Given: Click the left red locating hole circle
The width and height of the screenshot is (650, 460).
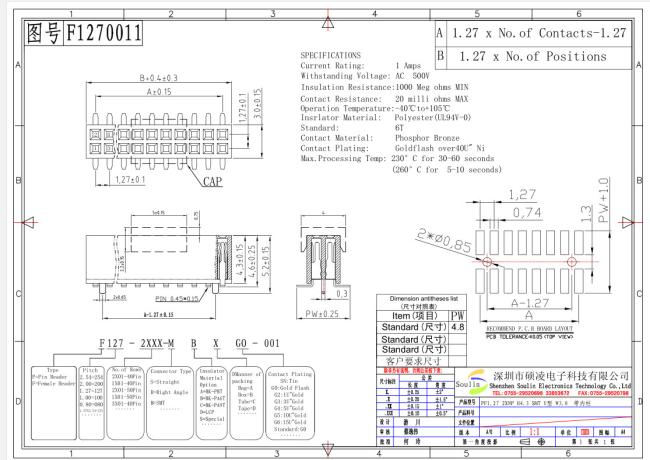Looking at the screenshot, I should coord(487,262).
